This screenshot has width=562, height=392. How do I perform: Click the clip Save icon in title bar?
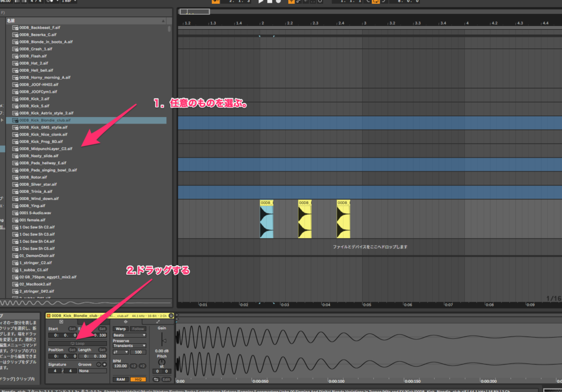click(171, 316)
